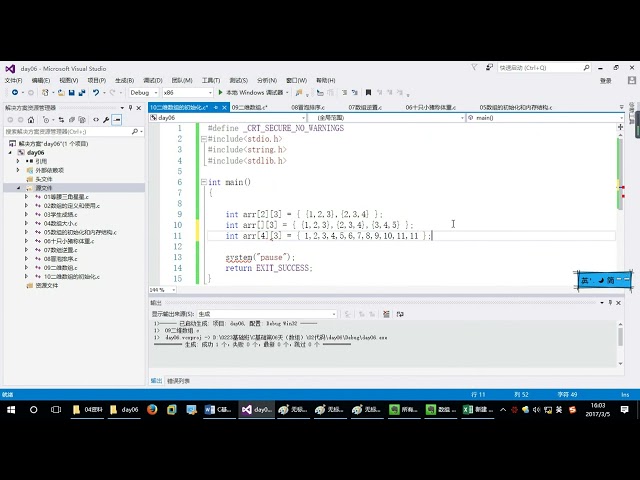The height and width of the screenshot is (480, 640).
Task: Open the Excel window in taskbar
Action: pyautogui.click(x=478, y=409)
